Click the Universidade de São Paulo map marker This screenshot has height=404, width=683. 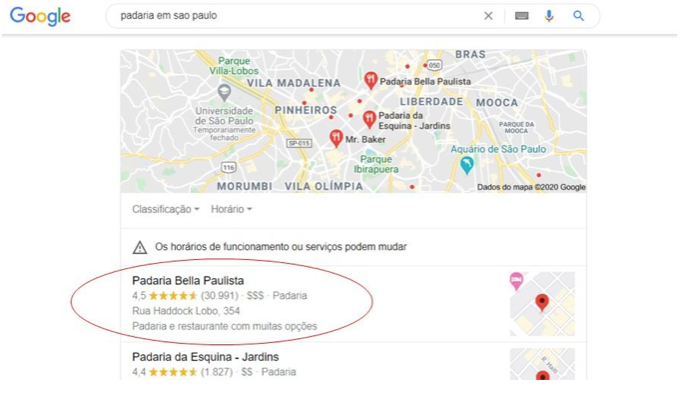[x=224, y=92]
